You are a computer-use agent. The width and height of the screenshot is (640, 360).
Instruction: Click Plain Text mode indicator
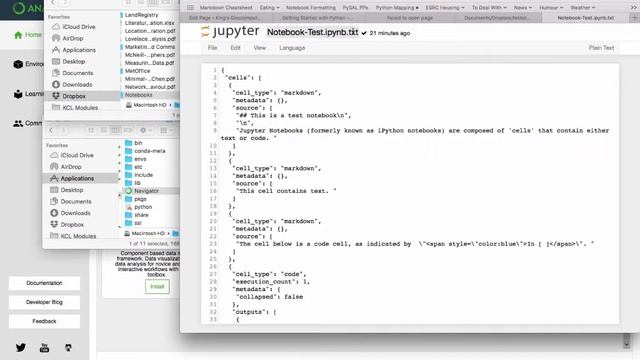coord(601,48)
